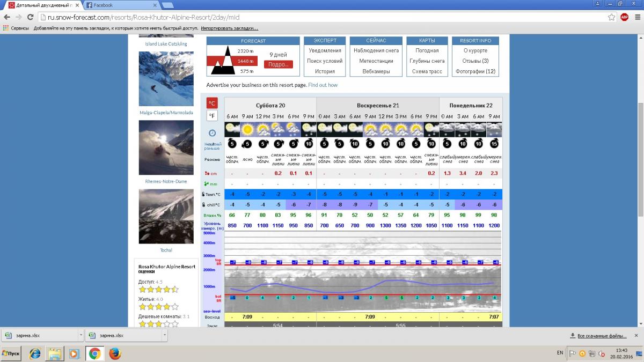The height and width of the screenshot is (362, 644).
Task: Click the red Подро... button
Action: pos(279,64)
